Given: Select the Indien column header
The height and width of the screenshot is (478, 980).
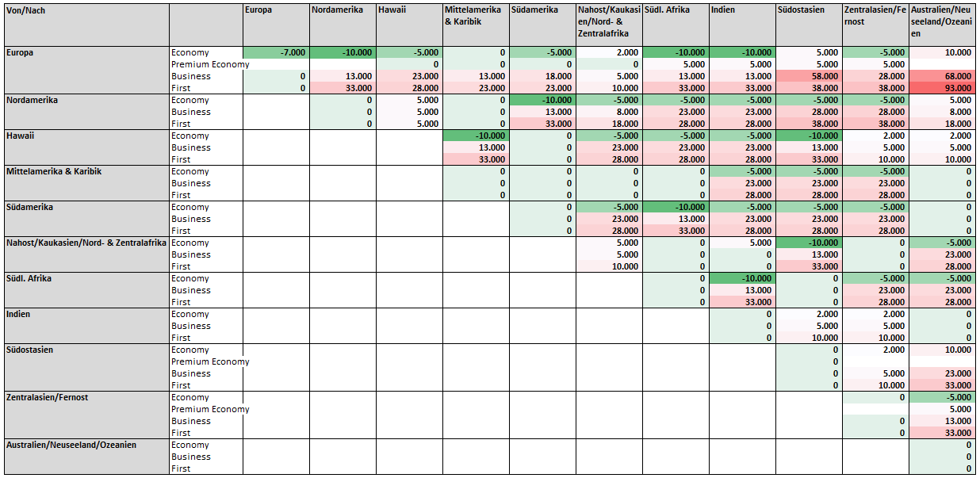Looking at the screenshot, I should pyautogui.click(x=742, y=25).
